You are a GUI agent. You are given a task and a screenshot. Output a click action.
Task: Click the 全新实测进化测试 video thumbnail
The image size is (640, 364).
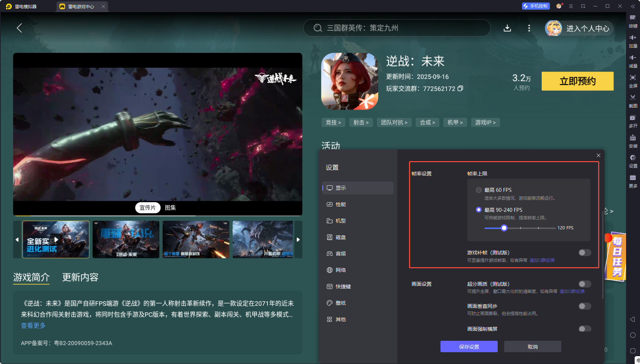[56, 239]
